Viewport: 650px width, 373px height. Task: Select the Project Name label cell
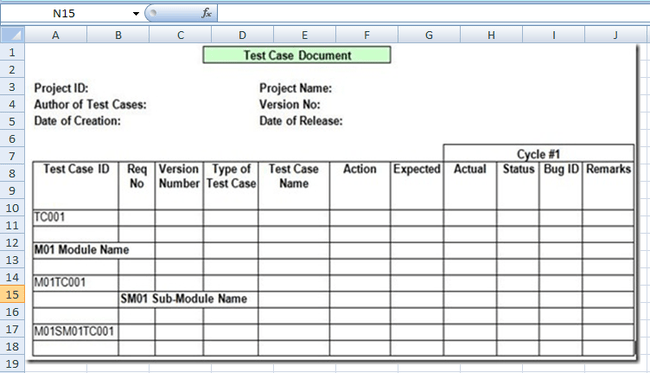click(x=296, y=88)
